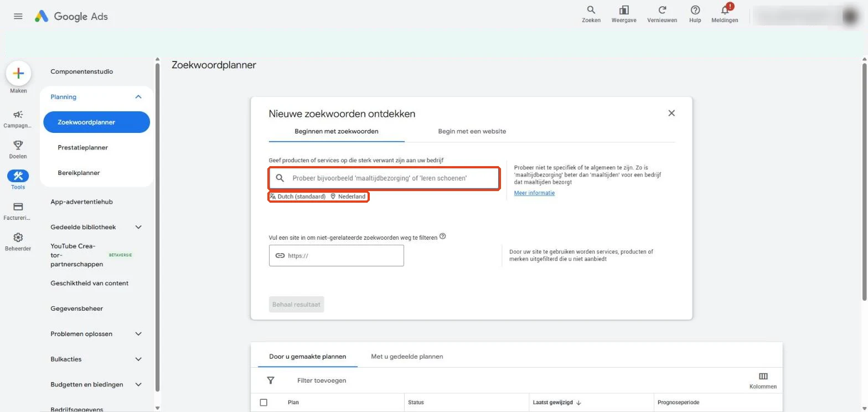Screen dimensions: 868x412
Task: Click the Maken plus button
Action: tap(18, 73)
